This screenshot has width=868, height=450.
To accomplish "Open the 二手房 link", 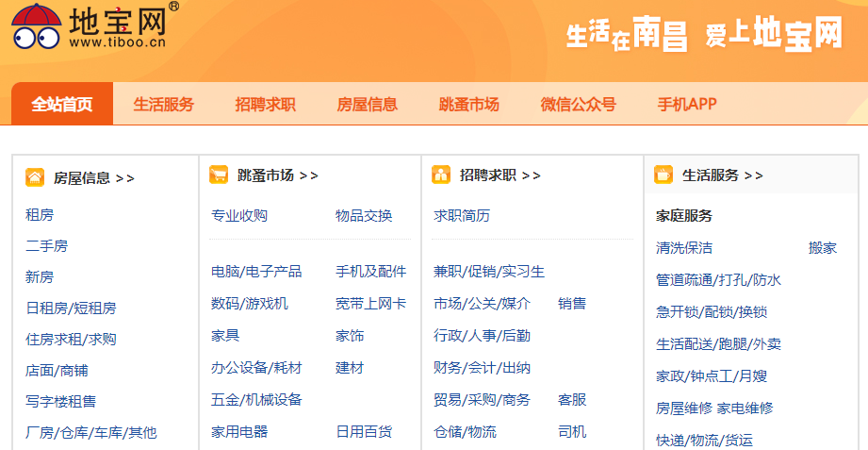I will click(x=46, y=245).
